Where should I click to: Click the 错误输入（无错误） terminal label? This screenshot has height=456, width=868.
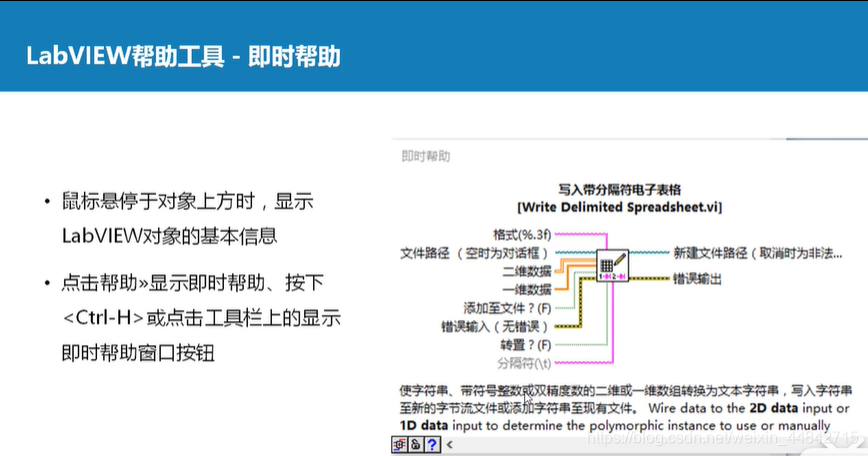(494, 327)
